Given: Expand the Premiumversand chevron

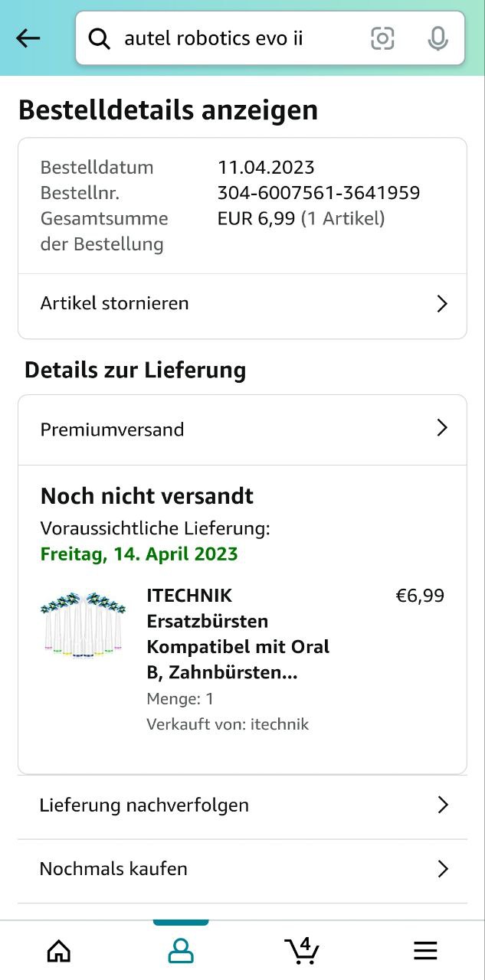Looking at the screenshot, I should pos(442,428).
